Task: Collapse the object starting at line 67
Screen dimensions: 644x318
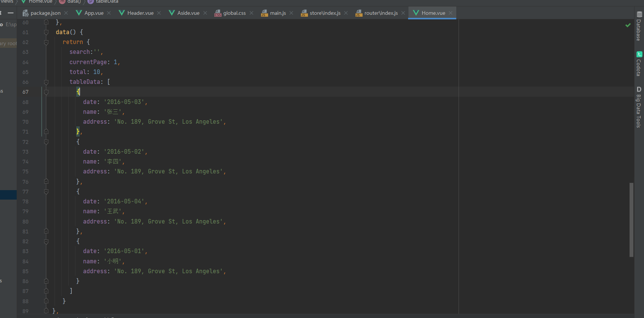Action: click(46, 92)
